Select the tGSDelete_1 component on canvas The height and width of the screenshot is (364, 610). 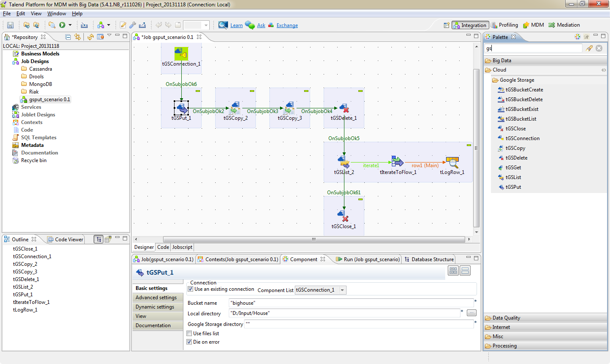pyautogui.click(x=344, y=108)
